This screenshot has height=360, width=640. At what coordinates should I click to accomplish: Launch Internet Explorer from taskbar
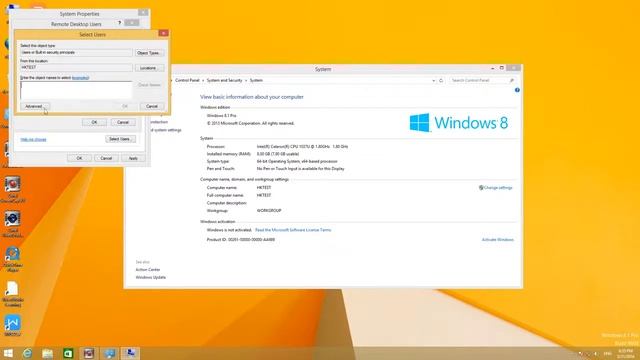click(x=27, y=353)
